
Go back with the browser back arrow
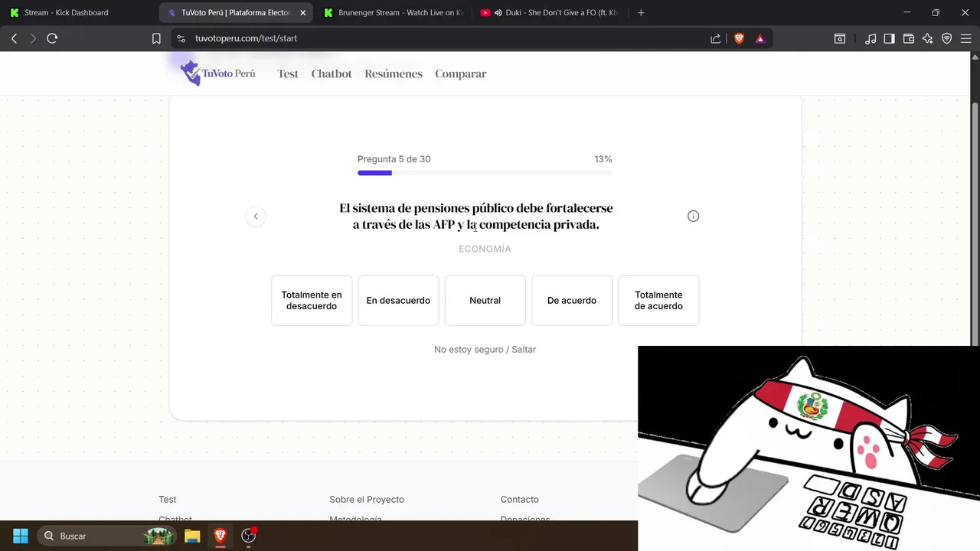coord(14,38)
